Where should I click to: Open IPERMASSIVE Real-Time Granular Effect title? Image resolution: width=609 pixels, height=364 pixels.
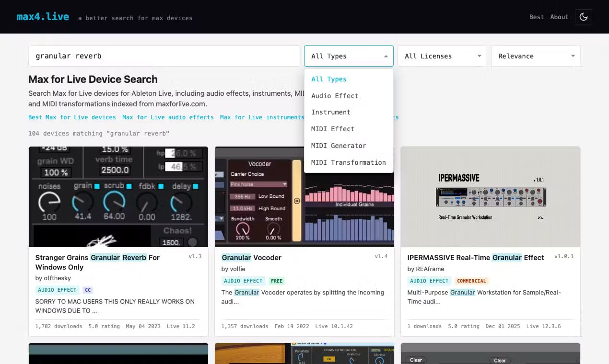coord(476,258)
